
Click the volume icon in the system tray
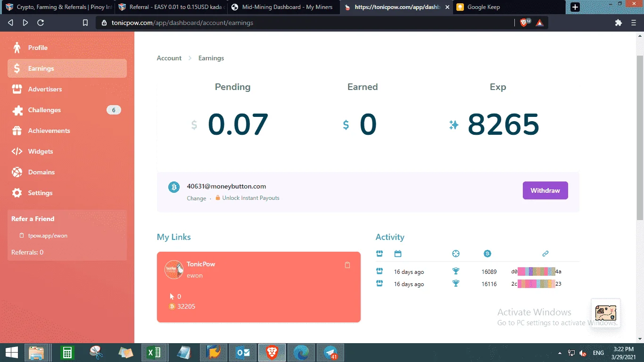coord(583,353)
